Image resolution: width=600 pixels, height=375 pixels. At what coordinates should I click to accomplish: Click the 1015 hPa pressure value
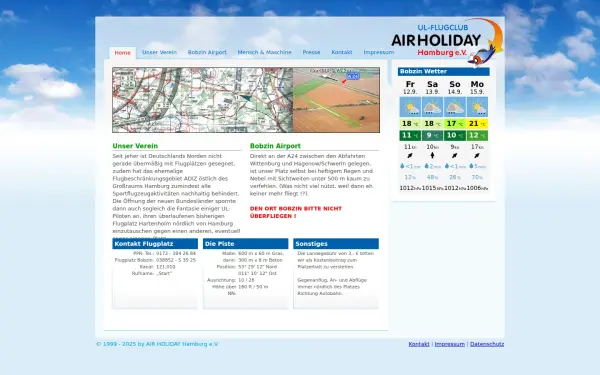pos(432,188)
